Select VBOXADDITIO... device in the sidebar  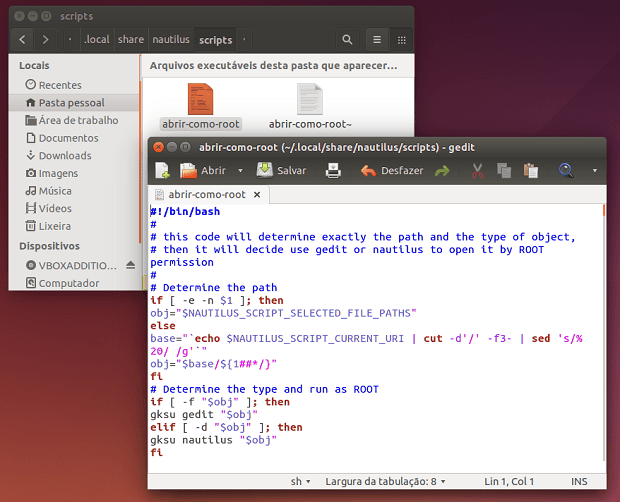pyautogui.click(x=71, y=265)
